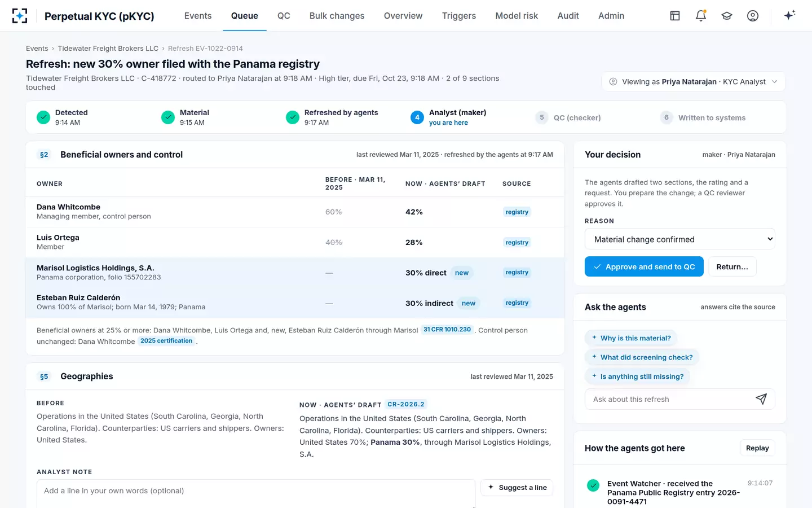Ask 'Is anything still missing?'

(637, 376)
